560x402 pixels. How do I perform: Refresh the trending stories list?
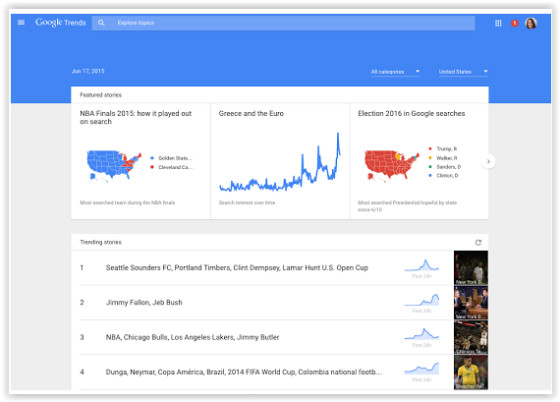pyautogui.click(x=478, y=242)
